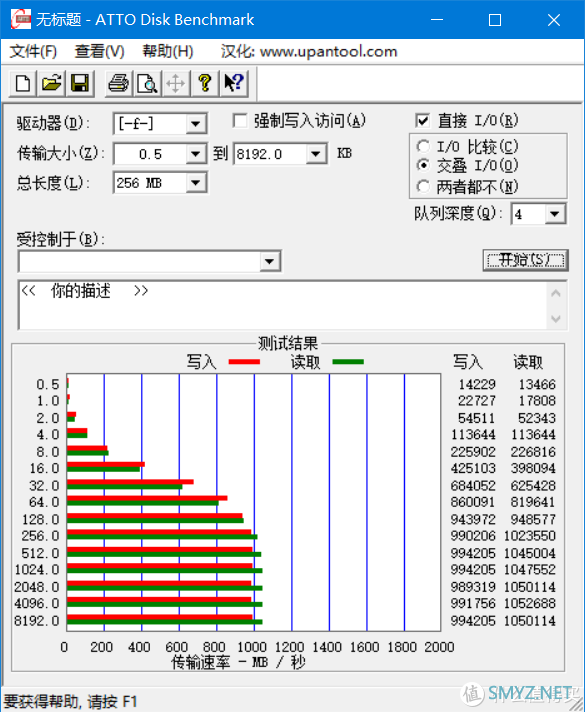
Task: Expand the 受控制于 dropdown list
Action: [x=269, y=262]
